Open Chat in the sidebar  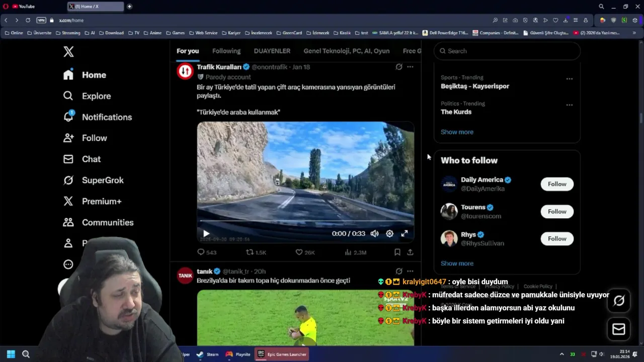pos(82,159)
